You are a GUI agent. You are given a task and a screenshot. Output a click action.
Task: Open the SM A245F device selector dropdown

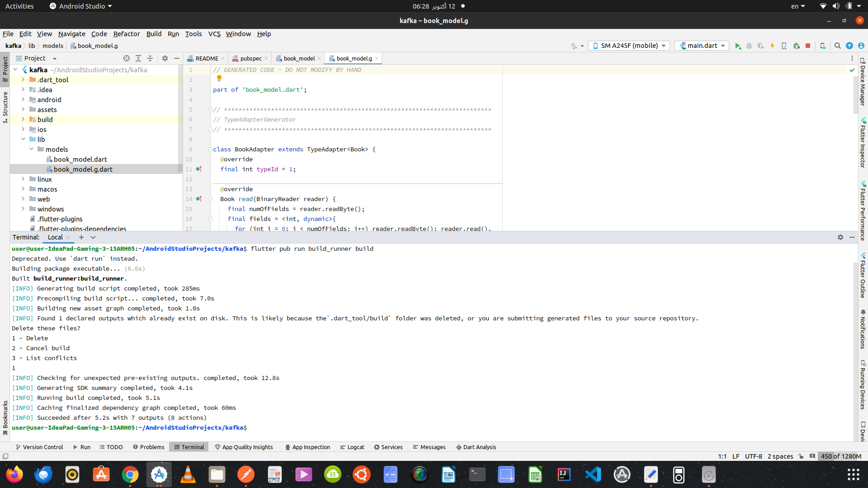629,46
